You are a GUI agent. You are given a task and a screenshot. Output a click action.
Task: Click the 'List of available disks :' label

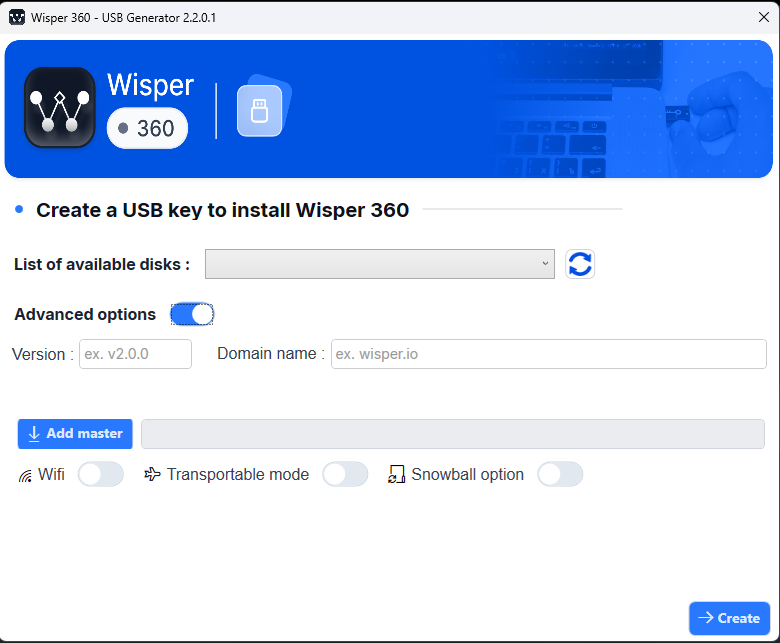tap(102, 264)
